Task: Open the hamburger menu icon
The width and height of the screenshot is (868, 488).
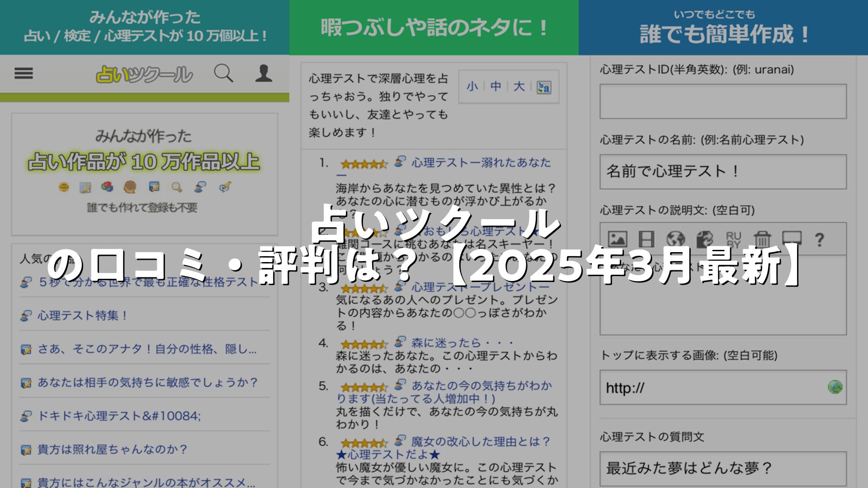Action: pos(24,74)
